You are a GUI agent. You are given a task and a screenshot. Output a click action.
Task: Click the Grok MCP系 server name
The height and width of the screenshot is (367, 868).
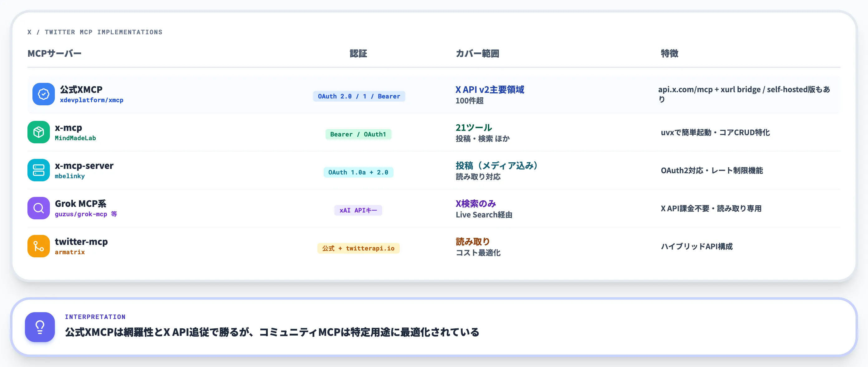click(80, 204)
